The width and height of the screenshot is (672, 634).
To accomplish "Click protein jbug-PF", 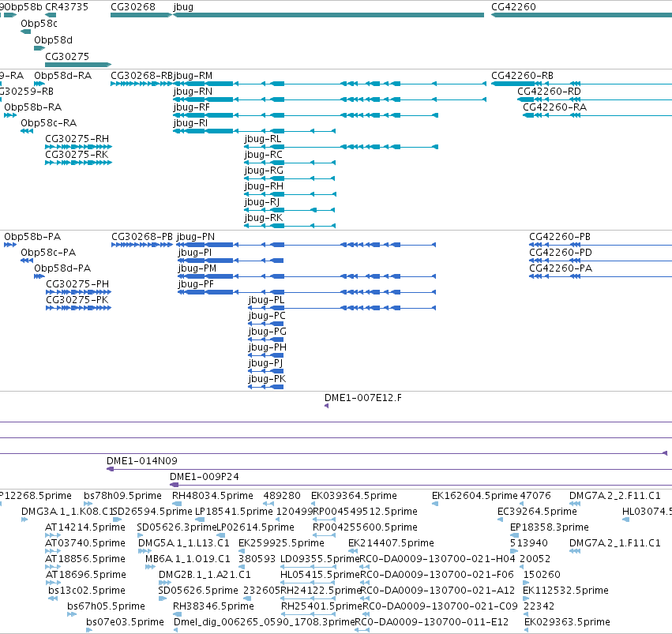I will point(306,292).
